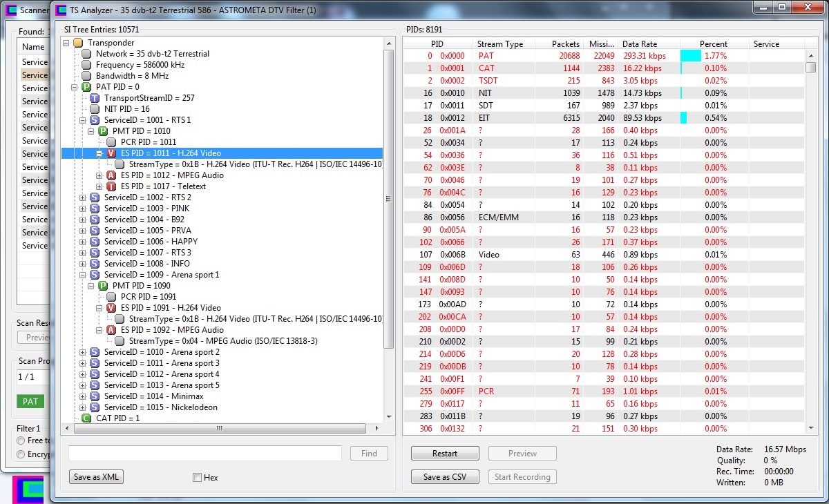Click the Transponder root folder icon
The width and height of the screenshot is (829, 504).
click(x=78, y=43)
